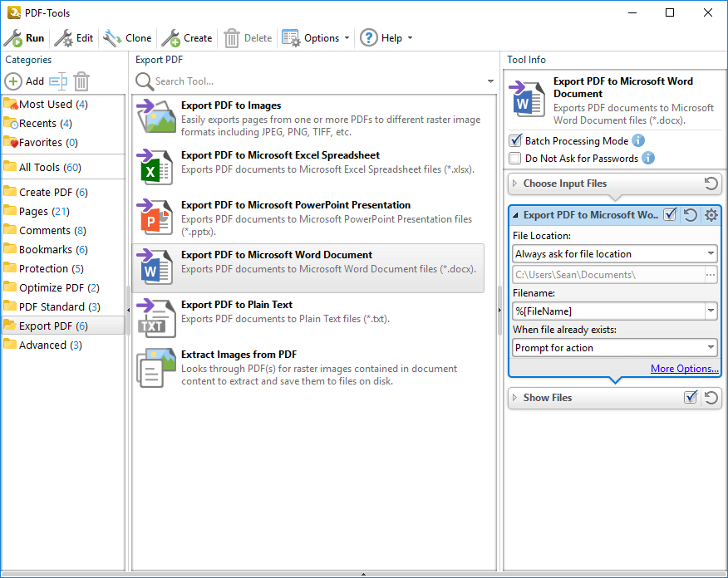The height and width of the screenshot is (578, 728).
Task: Select the Word Document export icon in list
Action: click(x=156, y=267)
